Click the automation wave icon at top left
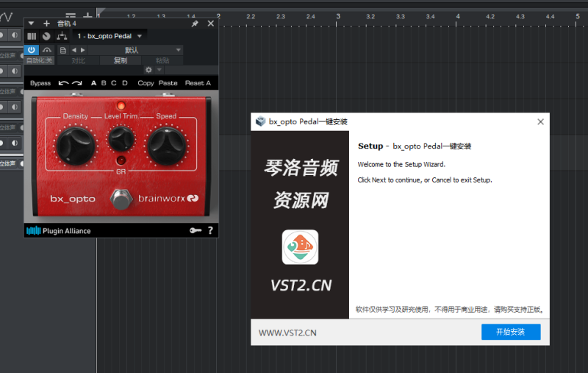The height and width of the screenshot is (373, 588). [6, 16]
